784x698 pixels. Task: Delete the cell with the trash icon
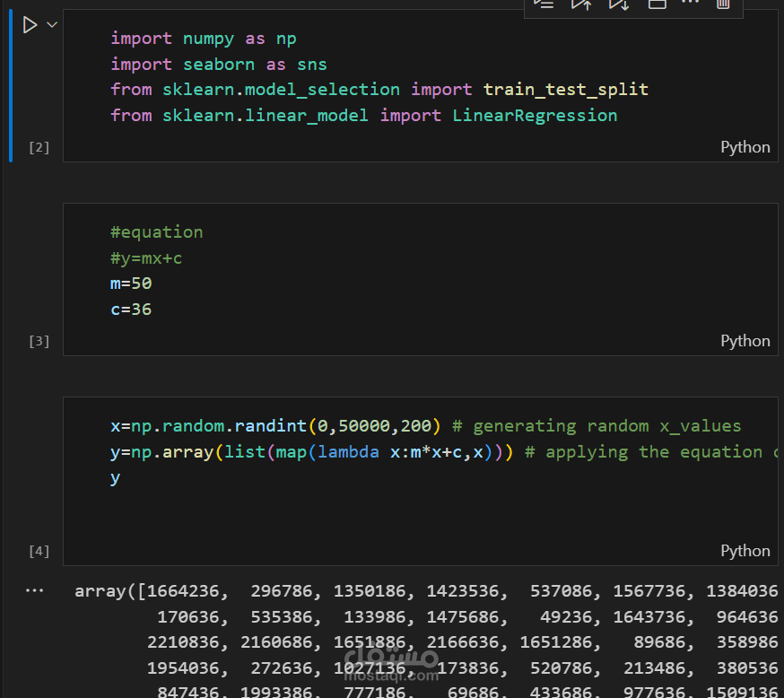(723, 4)
